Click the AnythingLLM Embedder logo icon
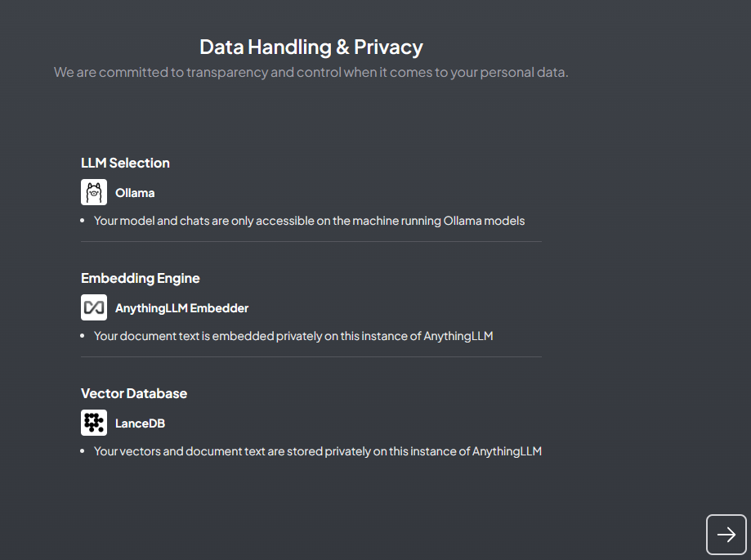 click(x=94, y=307)
